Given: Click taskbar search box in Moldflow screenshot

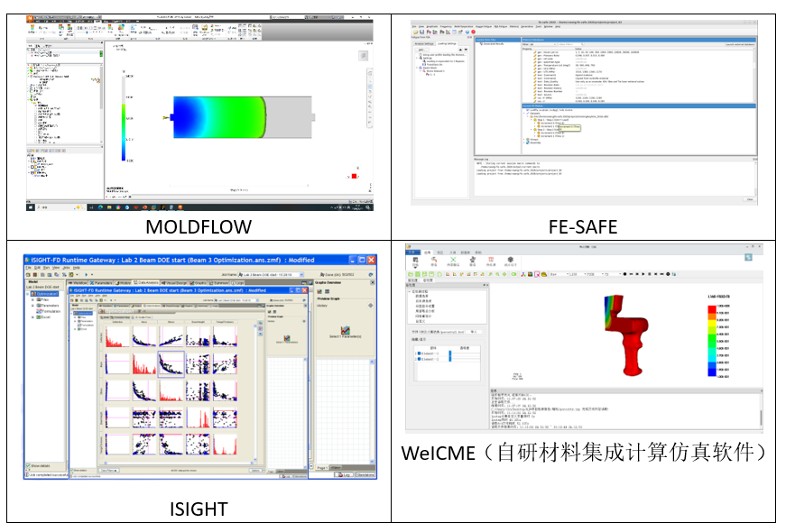Looking at the screenshot, I should click(60, 207).
